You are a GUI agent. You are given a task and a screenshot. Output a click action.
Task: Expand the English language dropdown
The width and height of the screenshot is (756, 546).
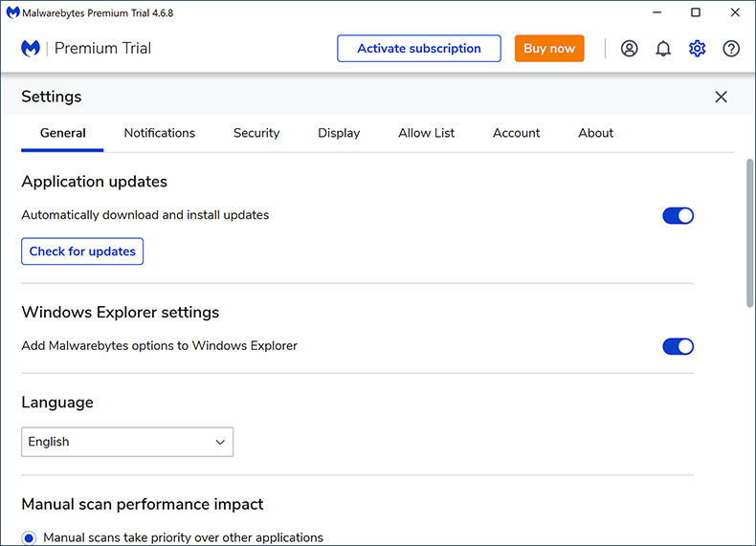(127, 442)
